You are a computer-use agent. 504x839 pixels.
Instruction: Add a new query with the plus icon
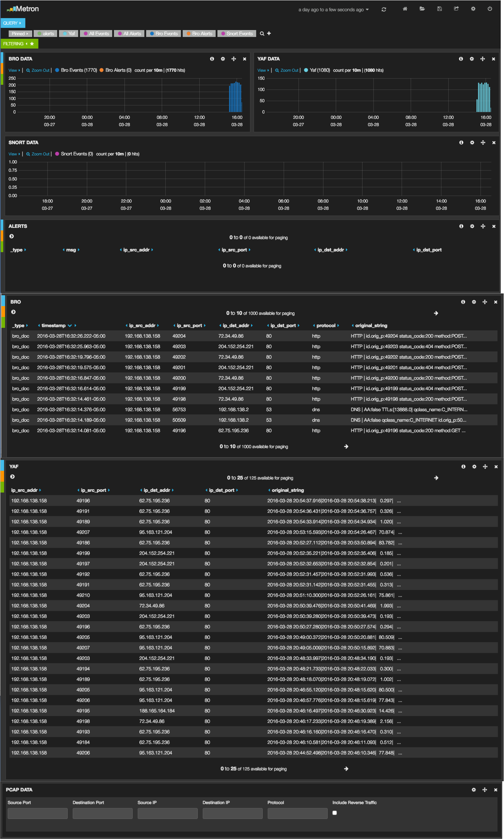pyautogui.click(x=269, y=34)
